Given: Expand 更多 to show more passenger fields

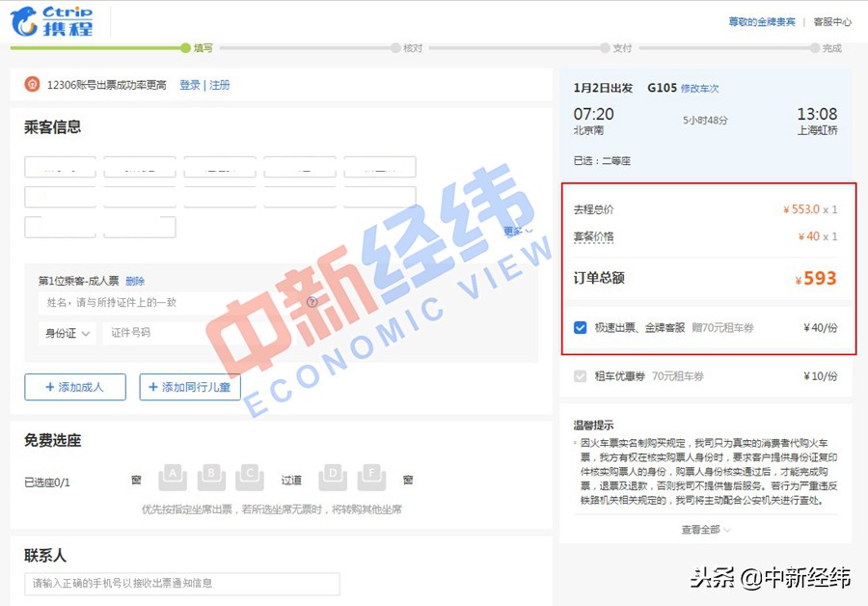Looking at the screenshot, I should (514, 229).
